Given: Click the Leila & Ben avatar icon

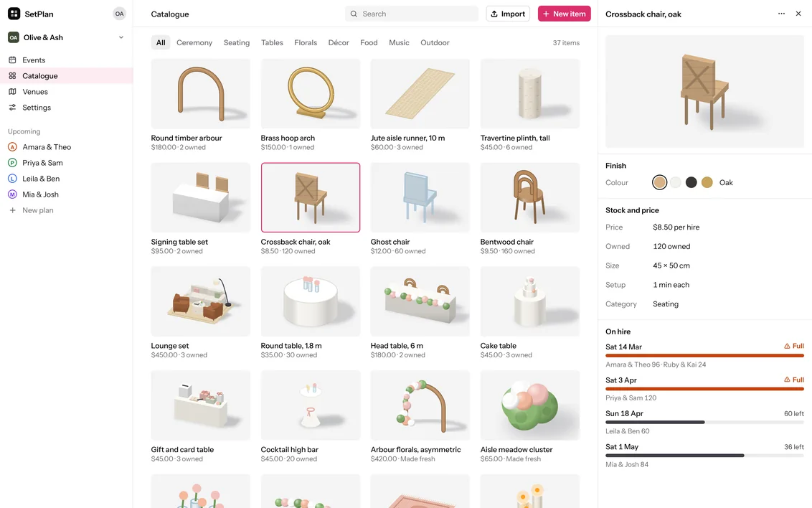Looking at the screenshot, I should tap(12, 179).
